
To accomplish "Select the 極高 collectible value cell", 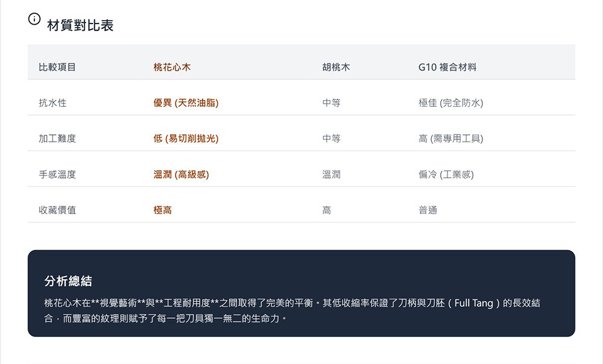I will pyautogui.click(x=163, y=210).
